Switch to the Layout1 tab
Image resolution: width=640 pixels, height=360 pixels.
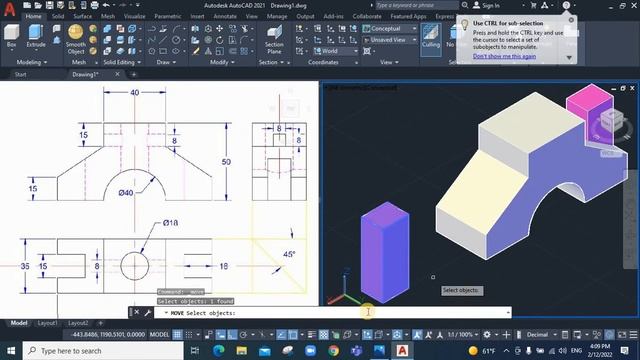coord(47,323)
